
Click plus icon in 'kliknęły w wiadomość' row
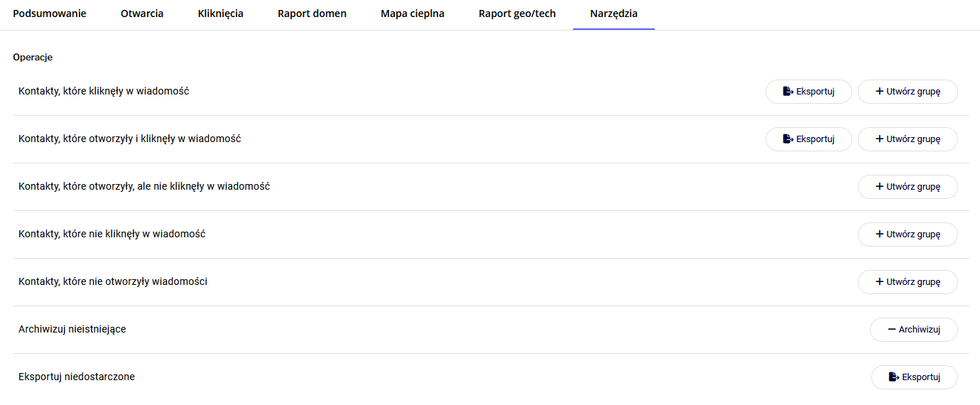[880, 92]
